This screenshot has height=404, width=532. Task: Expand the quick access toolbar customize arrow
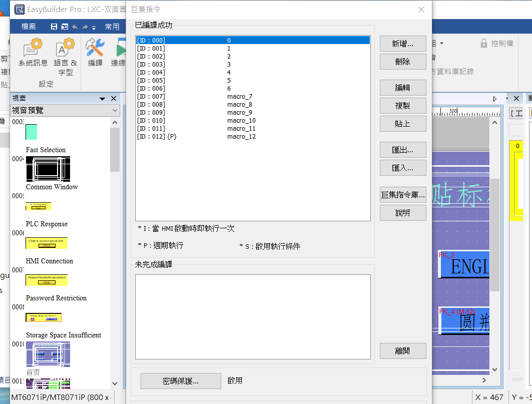(x=94, y=28)
